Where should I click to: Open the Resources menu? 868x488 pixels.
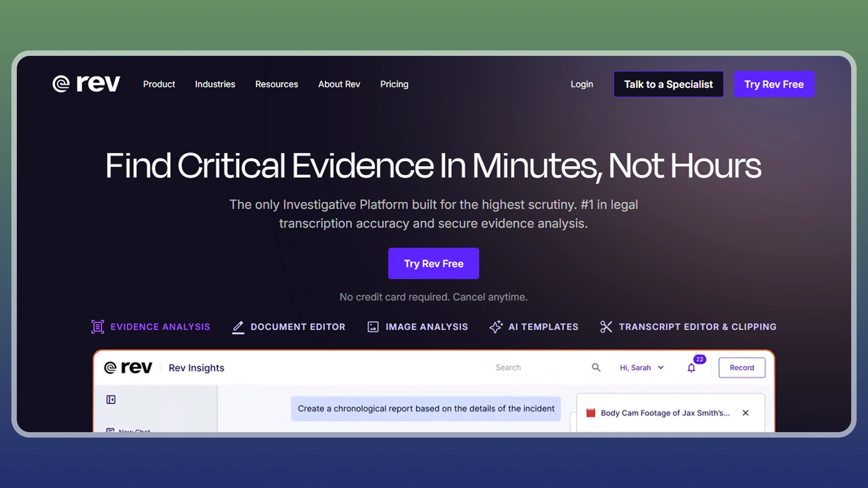(x=277, y=84)
